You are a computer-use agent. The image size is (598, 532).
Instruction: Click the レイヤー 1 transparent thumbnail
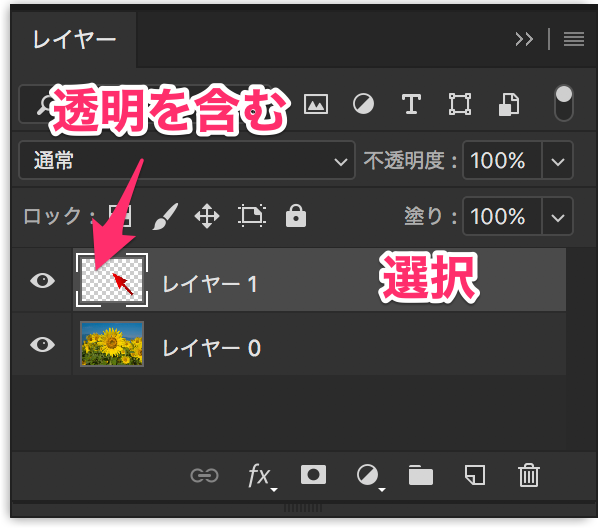112,280
